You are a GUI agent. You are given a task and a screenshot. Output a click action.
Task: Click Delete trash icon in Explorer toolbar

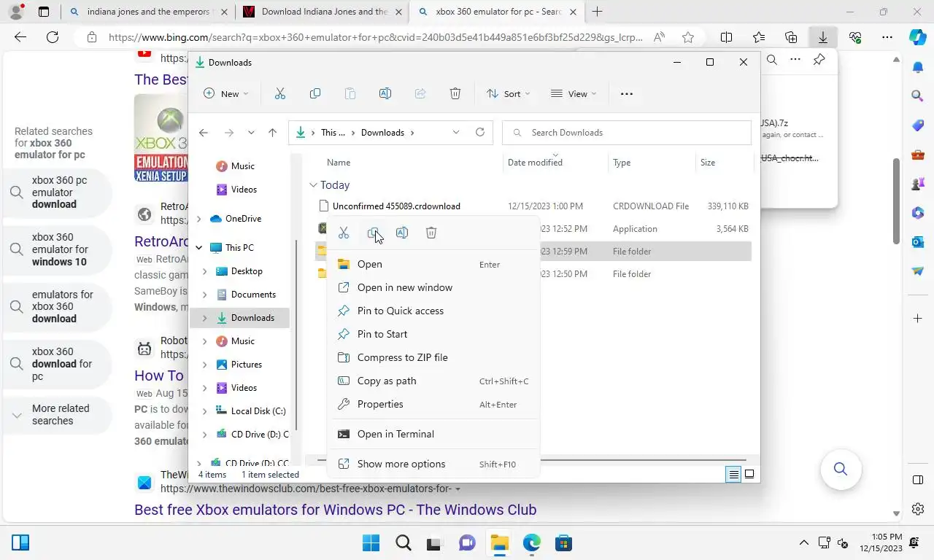[455, 93]
